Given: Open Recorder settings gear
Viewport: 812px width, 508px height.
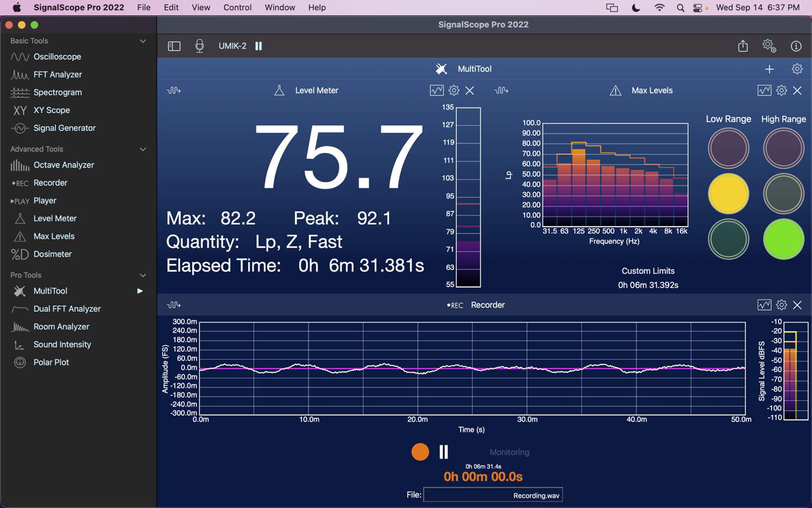Looking at the screenshot, I should pyautogui.click(x=782, y=305).
